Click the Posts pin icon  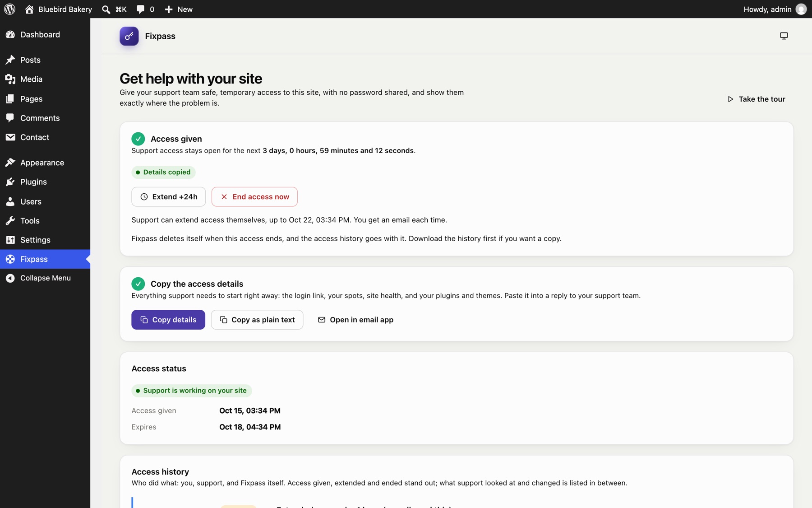(10, 60)
